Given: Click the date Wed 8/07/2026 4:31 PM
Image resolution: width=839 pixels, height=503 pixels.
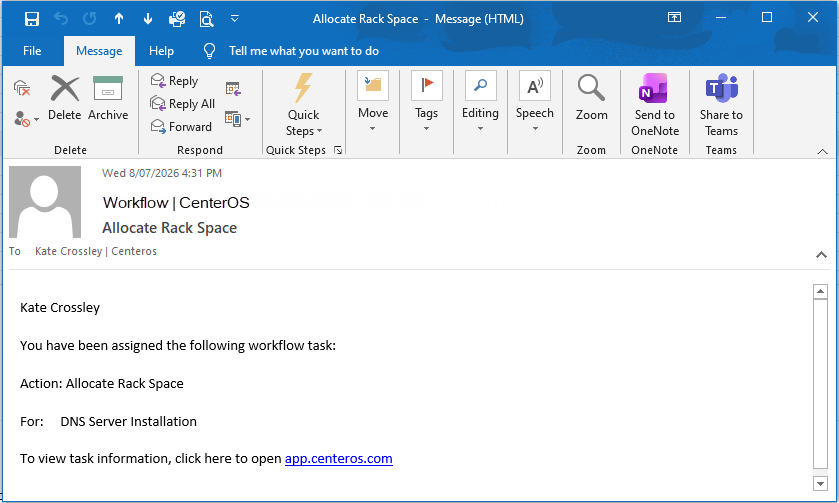Looking at the screenshot, I should [162, 173].
